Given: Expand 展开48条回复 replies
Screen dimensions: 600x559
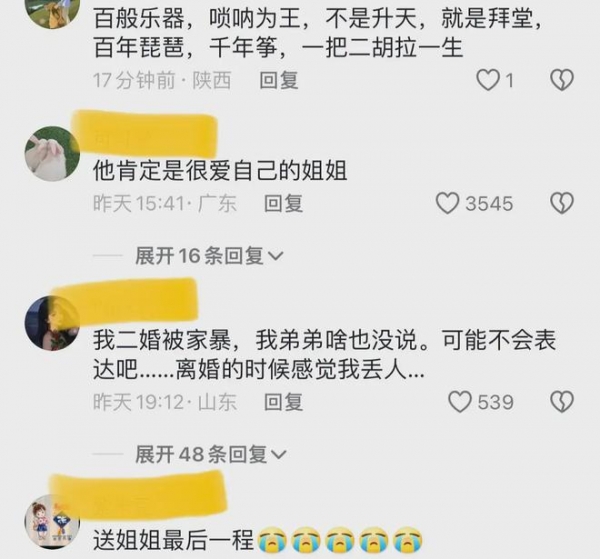Looking at the screenshot, I should [x=210, y=454].
